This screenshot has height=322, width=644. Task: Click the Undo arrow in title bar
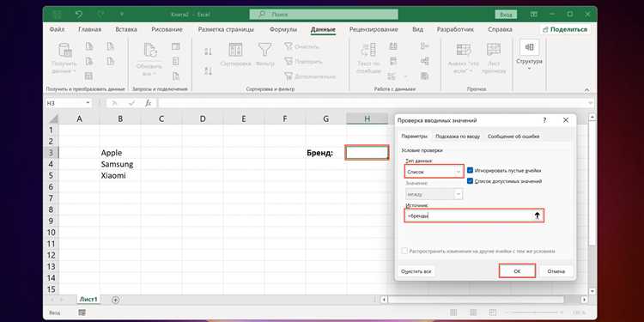[x=79, y=15]
